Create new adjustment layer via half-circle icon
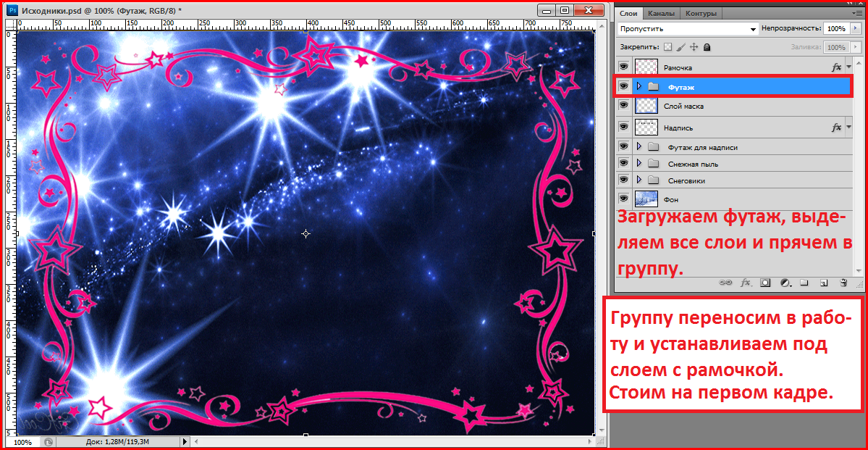The width and height of the screenshot is (868, 450). coord(785,282)
